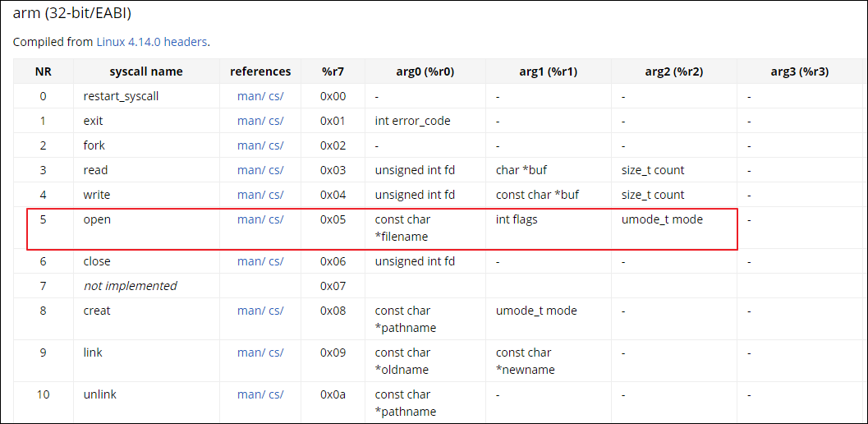The width and height of the screenshot is (868, 424).
Task: Click the '0x07' register value
Action: point(333,286)
